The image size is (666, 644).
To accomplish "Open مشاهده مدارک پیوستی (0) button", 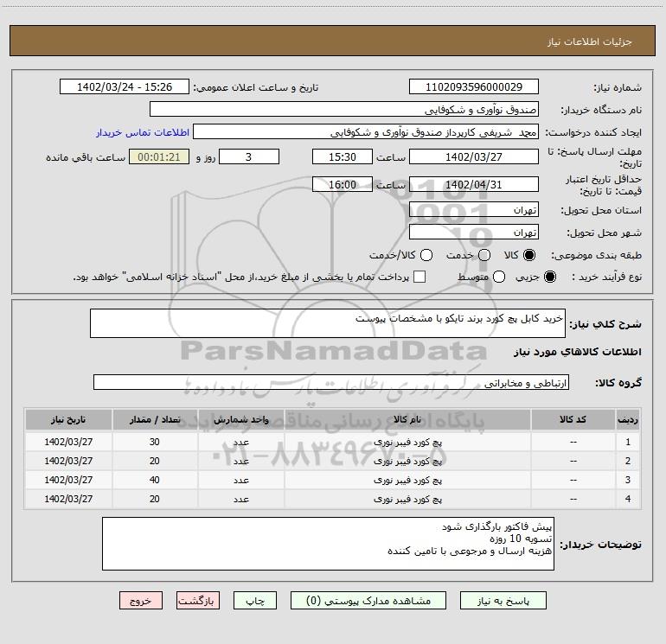I will (368, 601).
